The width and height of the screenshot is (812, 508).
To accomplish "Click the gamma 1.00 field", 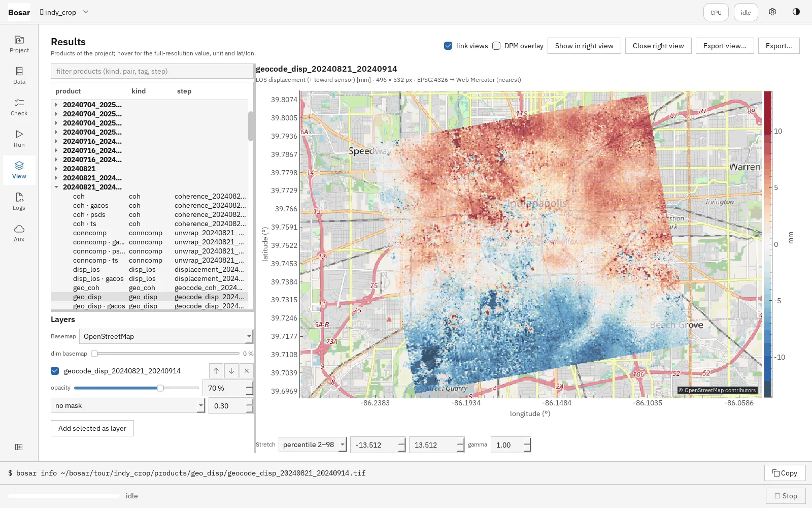I will tap(507, 445).
